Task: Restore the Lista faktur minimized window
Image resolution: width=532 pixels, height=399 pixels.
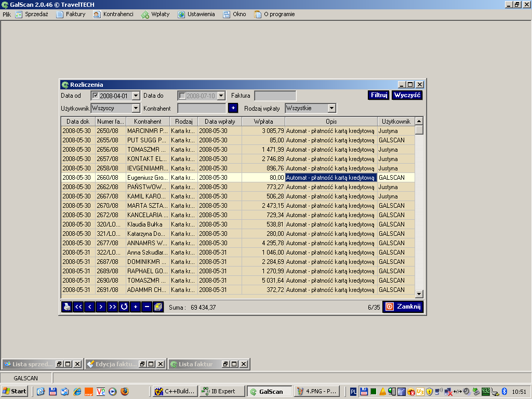Action: [x=225, y=364]
